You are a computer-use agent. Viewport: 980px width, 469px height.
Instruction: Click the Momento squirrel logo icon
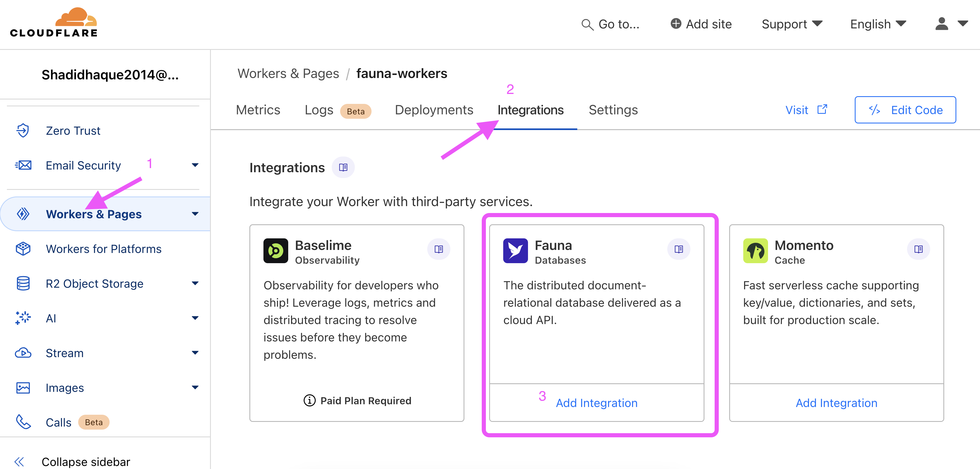756,250
